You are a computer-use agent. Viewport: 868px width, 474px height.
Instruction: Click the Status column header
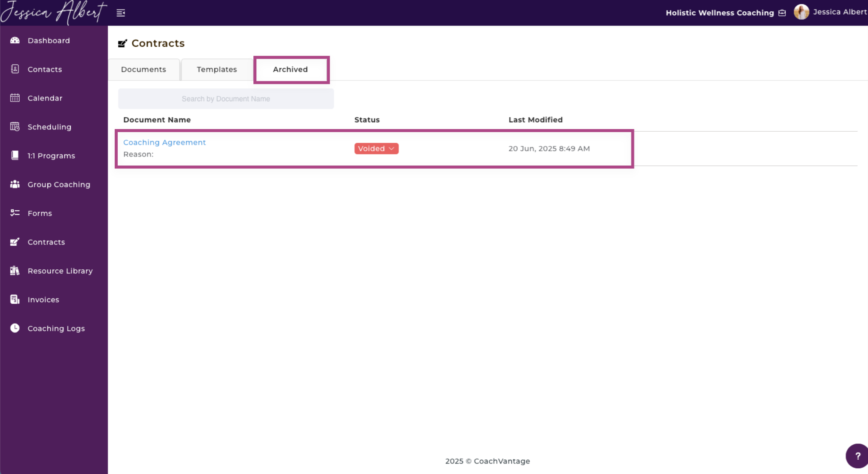pos(367,120)
